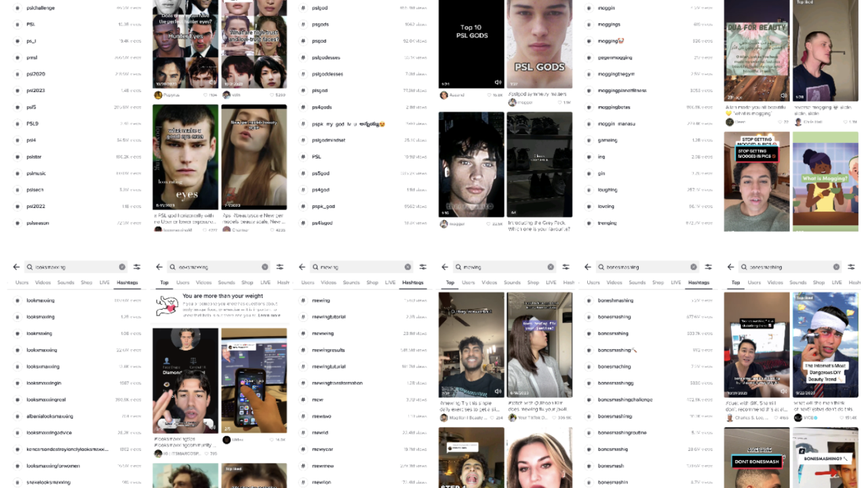This screenshot has height=488, width=868.
Task: Open filters in the bonesmashing Hashtags panel
Action: (708, 267)
